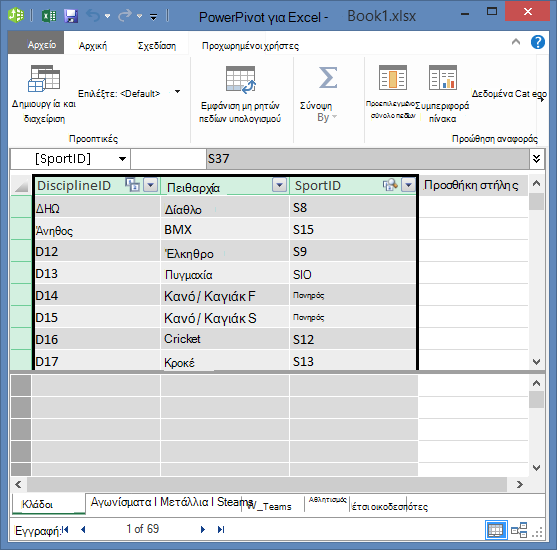Open Πειθαρχία column filter dropdown
557x550 pixels.
(x=280, y=185)
